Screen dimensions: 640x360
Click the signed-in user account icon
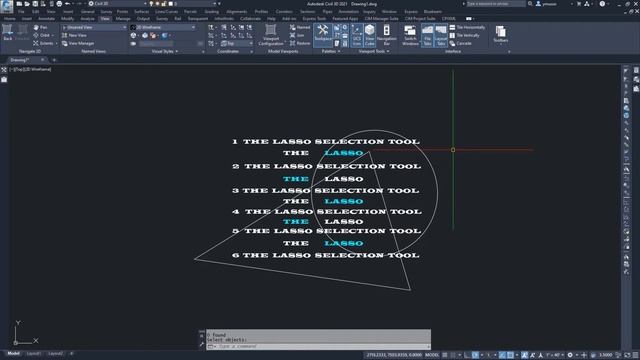(538, 4)
